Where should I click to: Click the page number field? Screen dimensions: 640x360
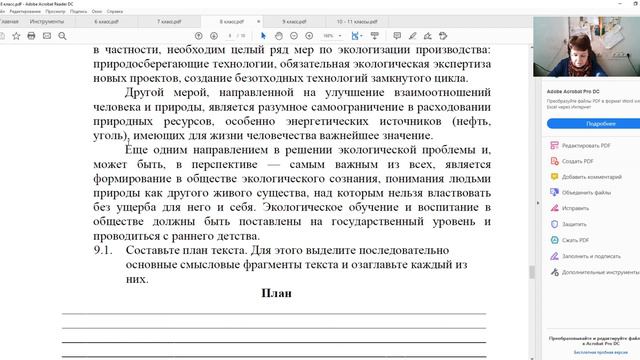click(230, 36)
